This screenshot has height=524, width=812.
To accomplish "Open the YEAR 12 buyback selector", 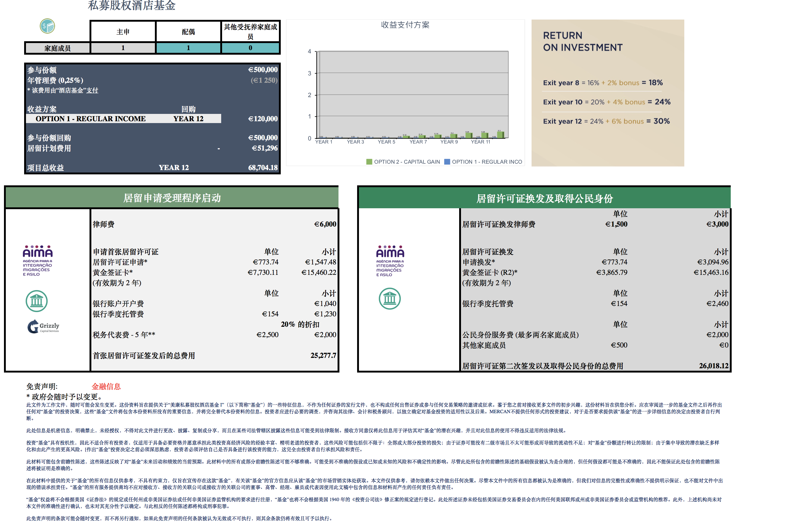I will [x=188, y=119].
